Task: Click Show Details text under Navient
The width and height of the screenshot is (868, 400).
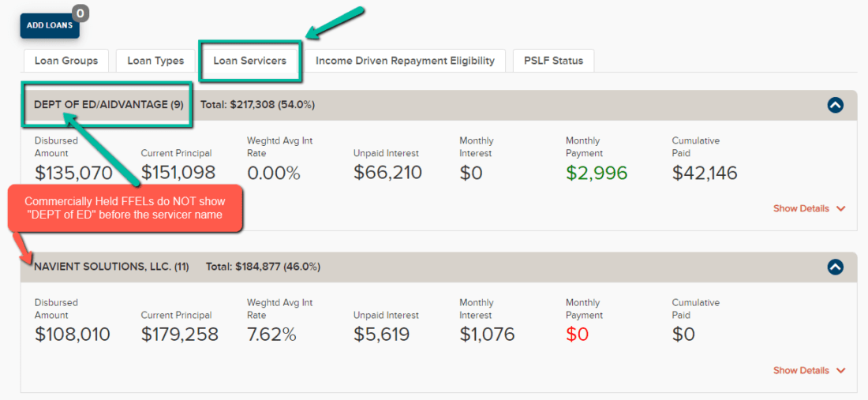Action: point(801,370)
